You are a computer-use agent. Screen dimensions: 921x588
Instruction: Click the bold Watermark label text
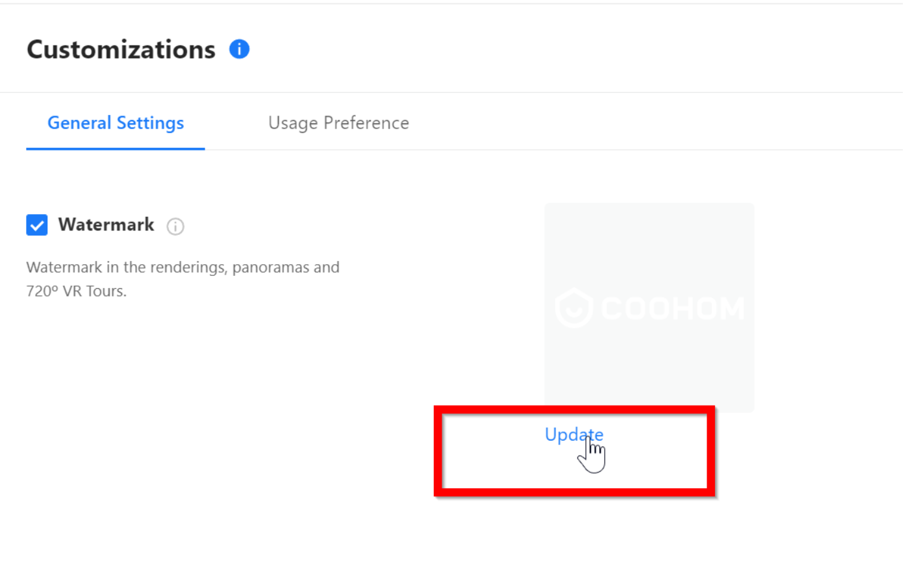[x=107, y=225]
